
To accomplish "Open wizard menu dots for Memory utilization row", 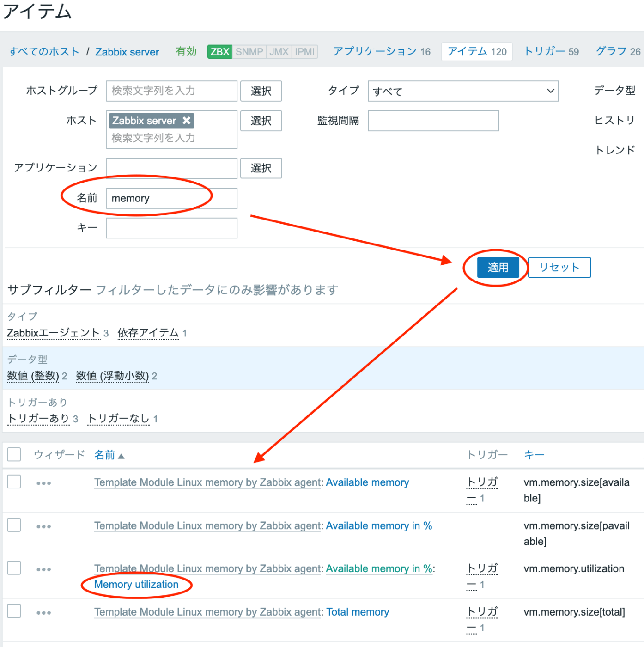I will tap(43, 569).
